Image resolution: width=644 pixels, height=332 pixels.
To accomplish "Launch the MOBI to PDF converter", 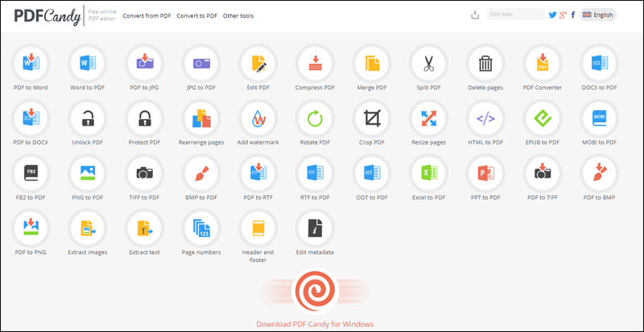I will coord(600,119).
